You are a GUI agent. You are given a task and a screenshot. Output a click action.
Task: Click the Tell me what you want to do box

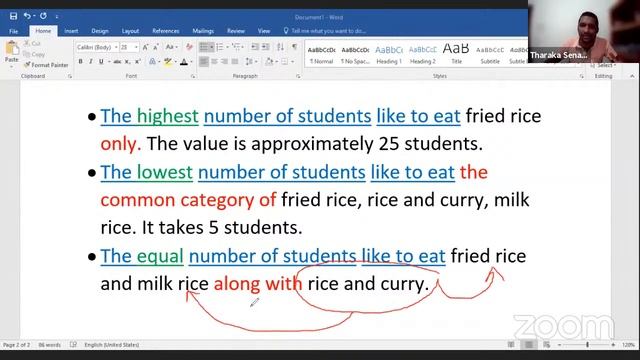click(x=324, y=31)
